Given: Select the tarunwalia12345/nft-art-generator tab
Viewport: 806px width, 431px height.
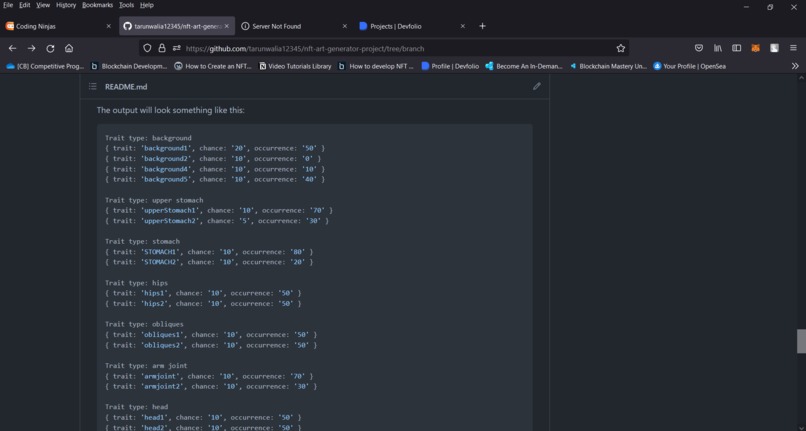Looking at the screenshot, I should 177,26.
